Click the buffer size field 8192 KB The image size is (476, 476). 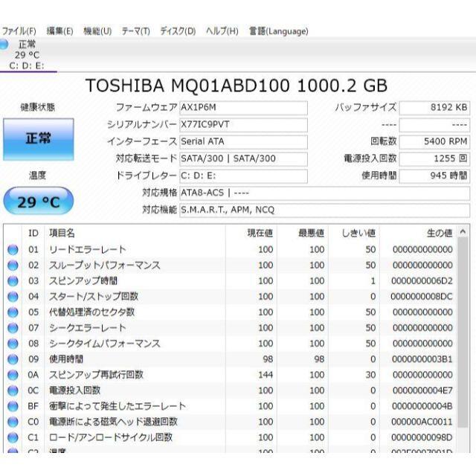click(434, 108)
